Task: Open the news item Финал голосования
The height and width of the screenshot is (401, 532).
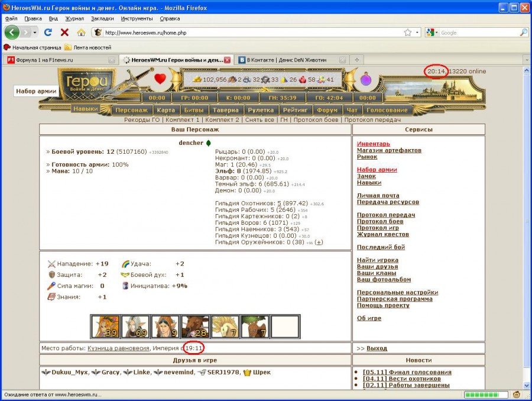Action: click(x=407, y=372)
